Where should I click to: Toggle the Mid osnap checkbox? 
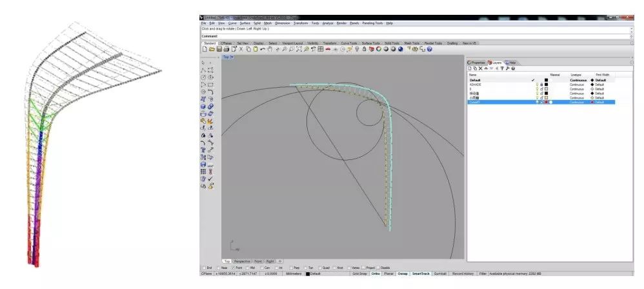click(x=248, y=268)
